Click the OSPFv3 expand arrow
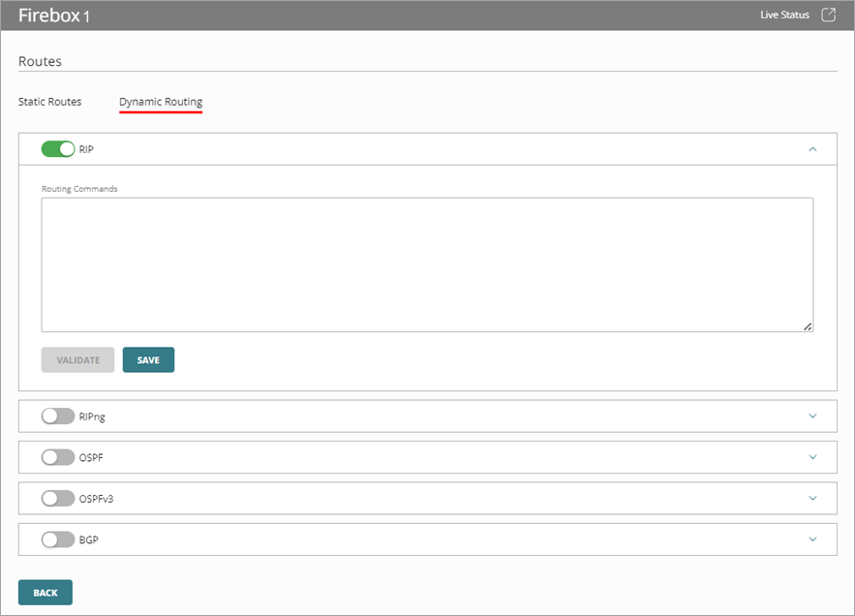Viewport: 855px width, 616px height. [x=814, y=498]
